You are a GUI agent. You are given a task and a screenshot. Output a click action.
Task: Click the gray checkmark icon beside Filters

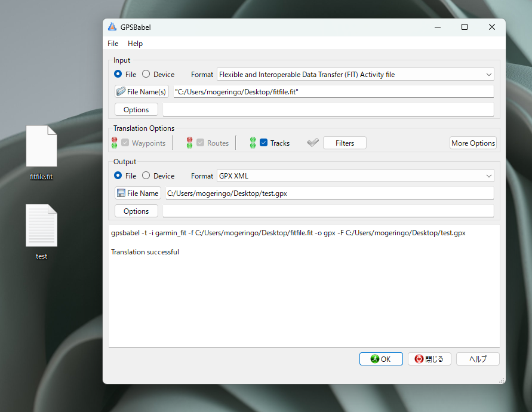(x=313, y=143)
